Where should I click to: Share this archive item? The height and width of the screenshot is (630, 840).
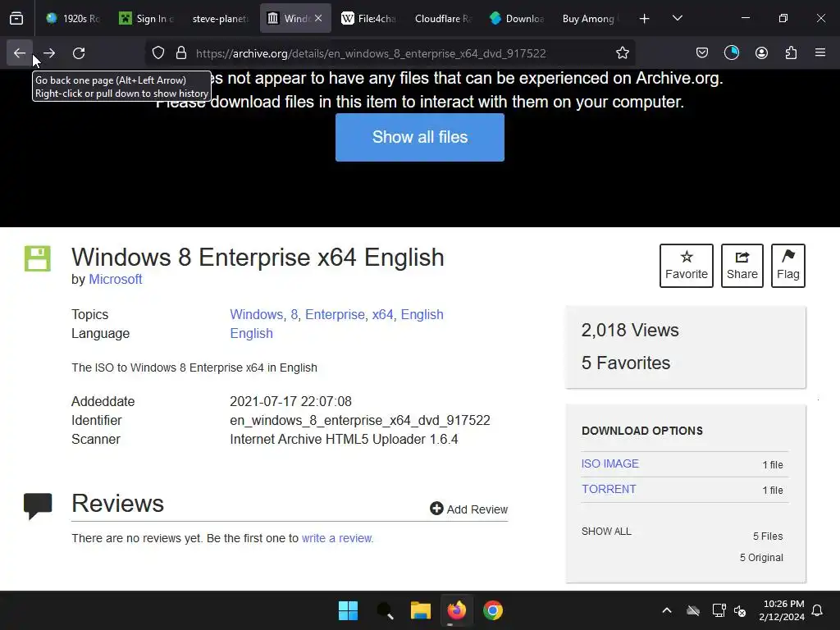(742, 266)
